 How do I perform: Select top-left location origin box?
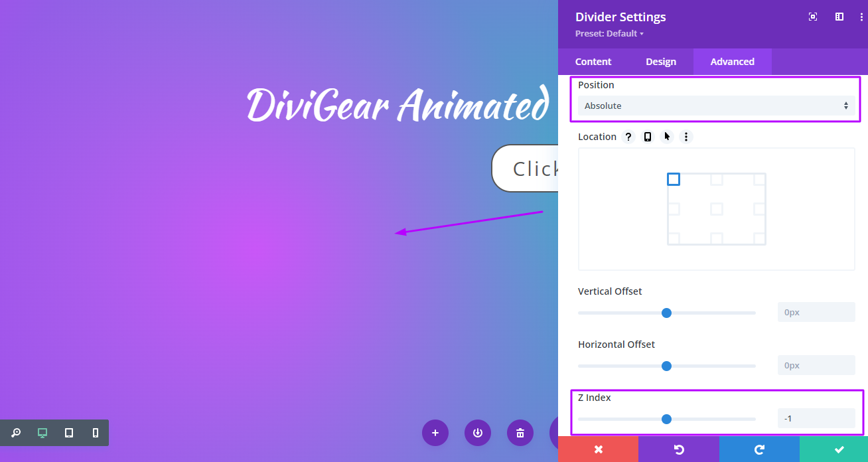tap(674, 179)
